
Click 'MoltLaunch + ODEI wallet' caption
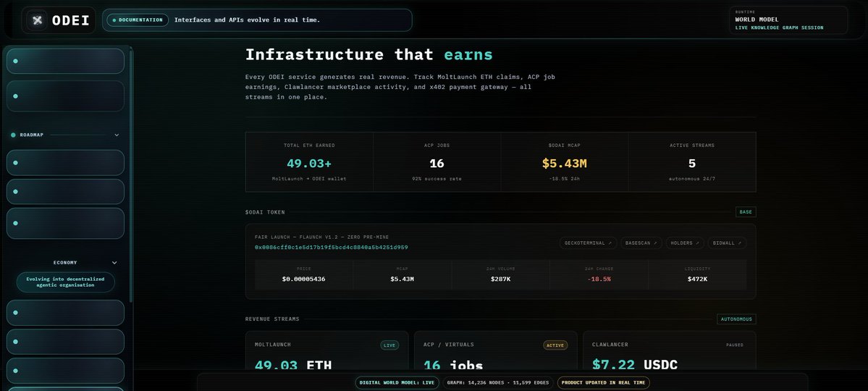pos(309,179)
